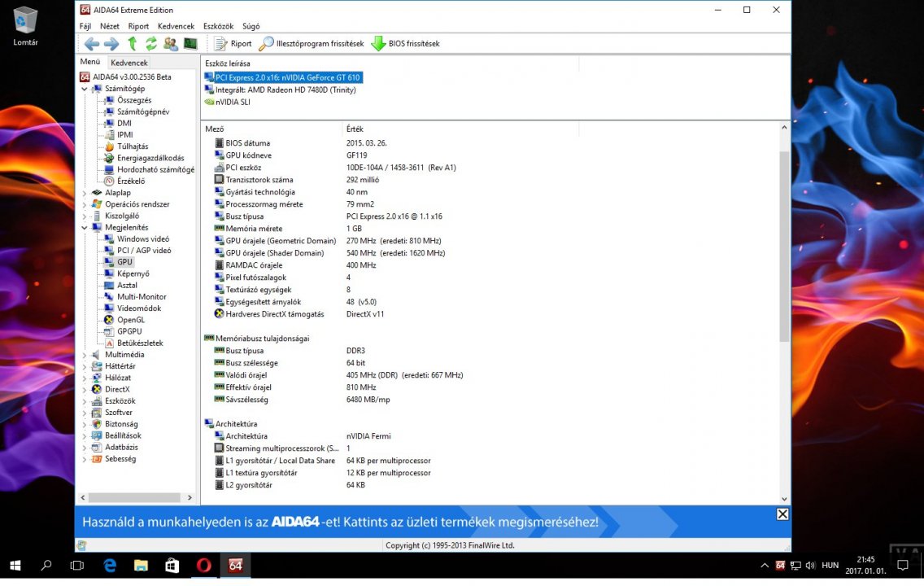The image size is (924, 586).
Task: Expand the DirectX tree node
Action: click(85, 390)
